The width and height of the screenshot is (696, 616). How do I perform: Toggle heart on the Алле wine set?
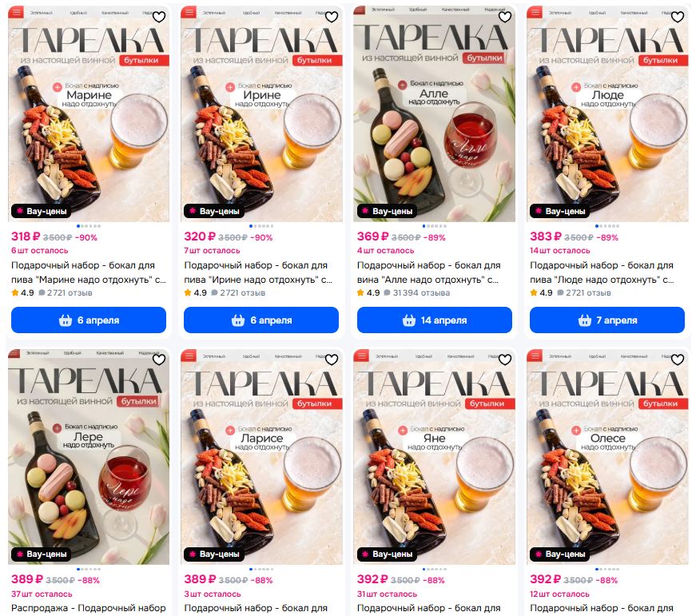click(x=505, y=17)
